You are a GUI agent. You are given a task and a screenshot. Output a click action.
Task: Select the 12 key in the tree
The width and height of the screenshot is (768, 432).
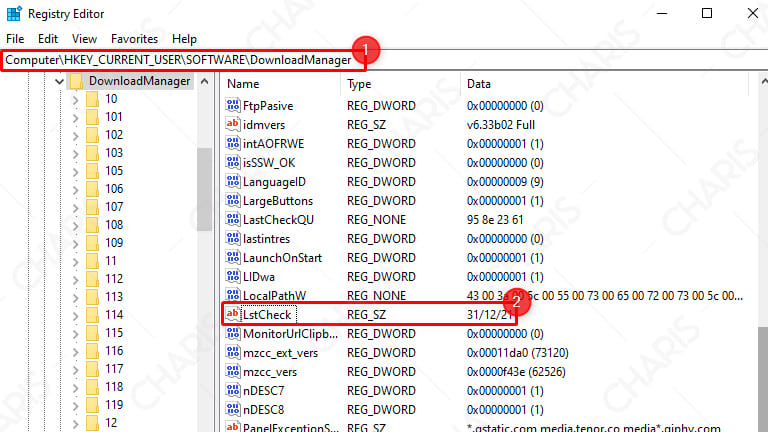point(111,423)
